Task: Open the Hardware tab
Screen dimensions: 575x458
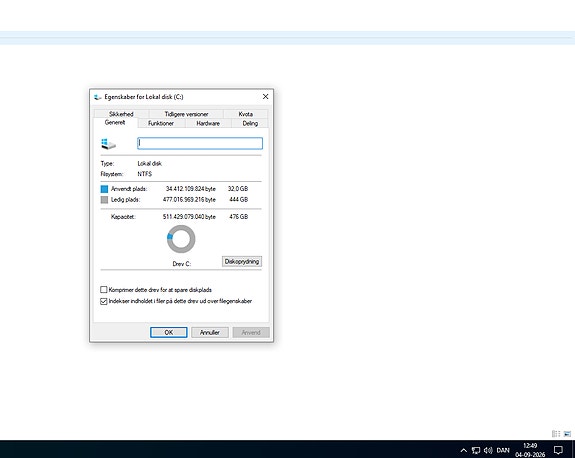Action: [x=208, y=123]
